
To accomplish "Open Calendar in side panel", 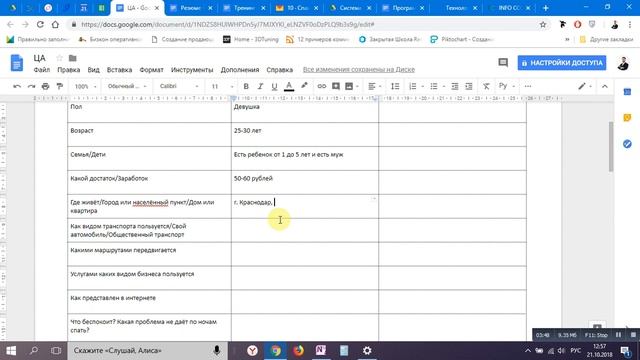I will pyautogui.click(x=627, y=92).
